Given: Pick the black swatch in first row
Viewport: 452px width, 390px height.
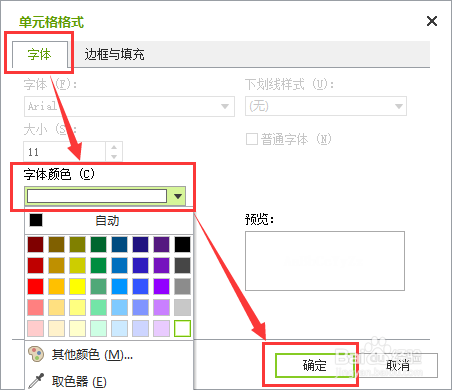Looking at the screenshot, I should coord(183,245).
